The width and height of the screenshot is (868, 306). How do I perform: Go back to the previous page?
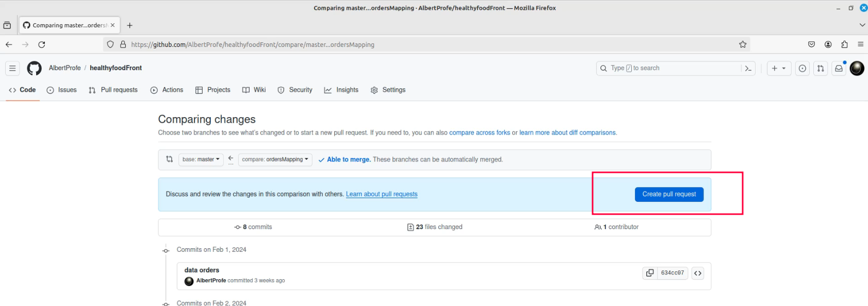(9, 44)
